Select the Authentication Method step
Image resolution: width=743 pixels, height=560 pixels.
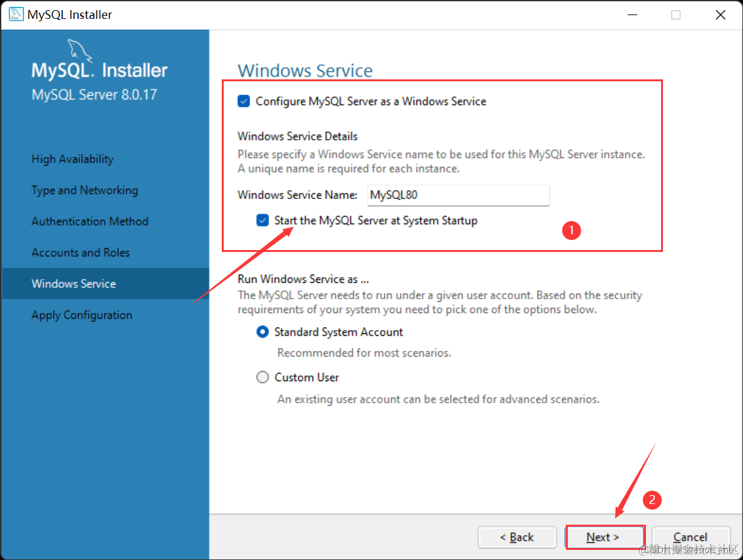tap(90, 221)
